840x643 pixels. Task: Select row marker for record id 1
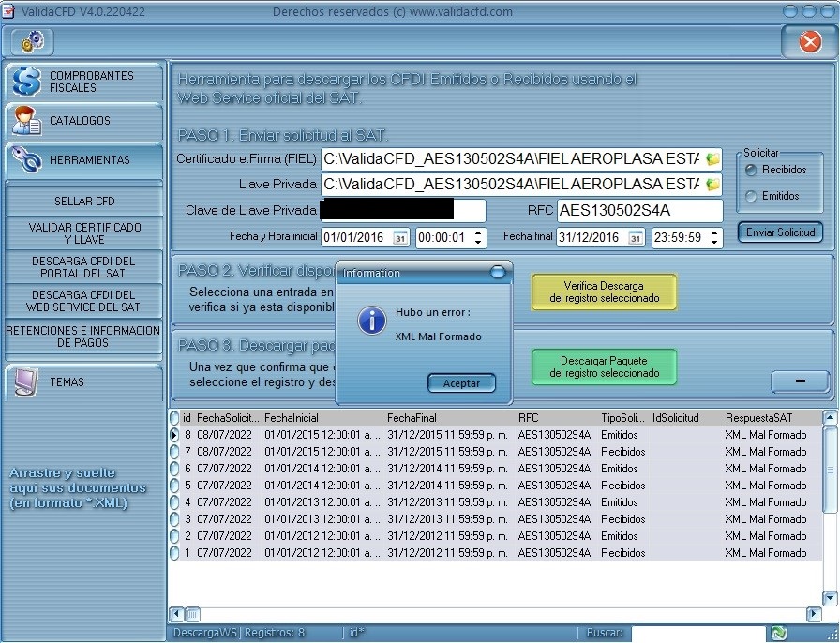click(x=174, y=553)
